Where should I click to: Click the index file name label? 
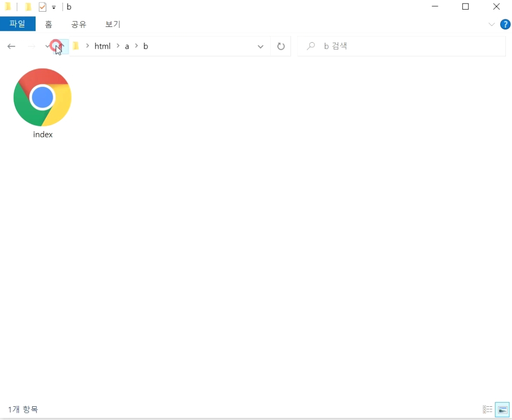pyautogui.click(x=43, y=135)
